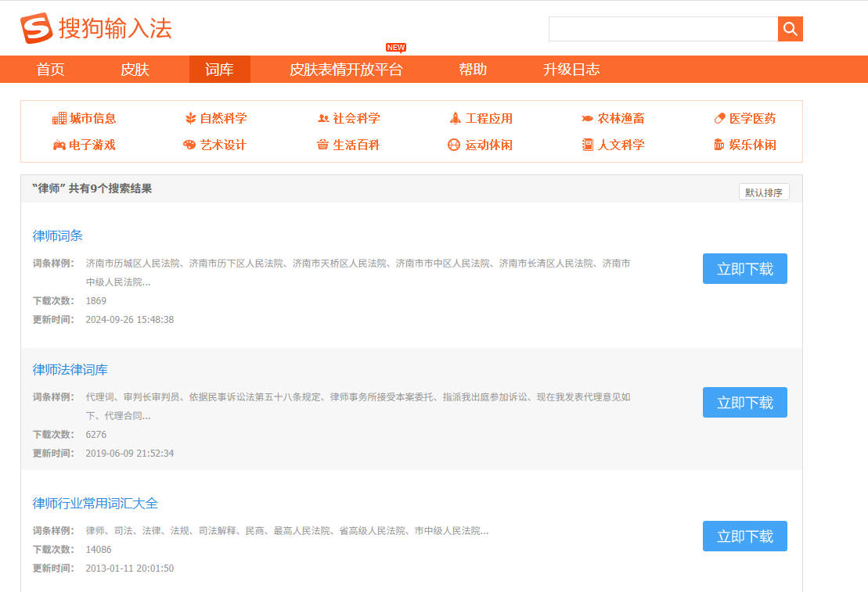Image resolution: width=868 pixels, height=592 pixels.
Task: Click sample text starting 代理词、审判长审判员
Action: tap(358, 407)
